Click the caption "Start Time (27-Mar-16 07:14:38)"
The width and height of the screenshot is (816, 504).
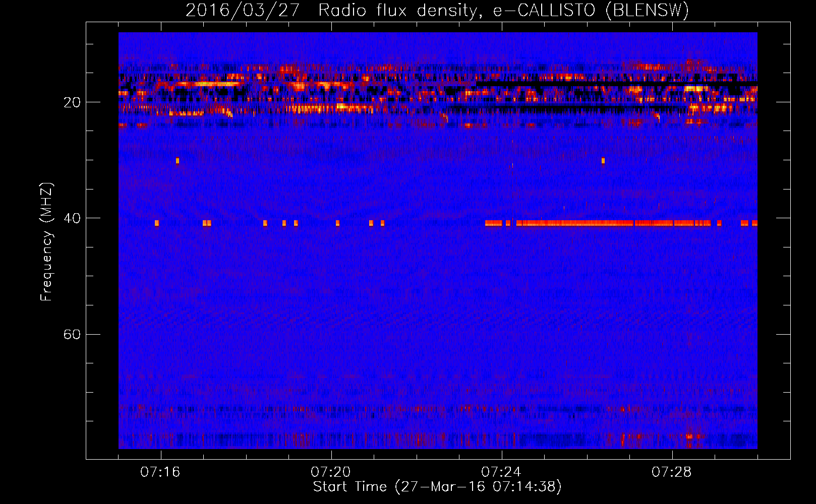[x=437, y=487]
